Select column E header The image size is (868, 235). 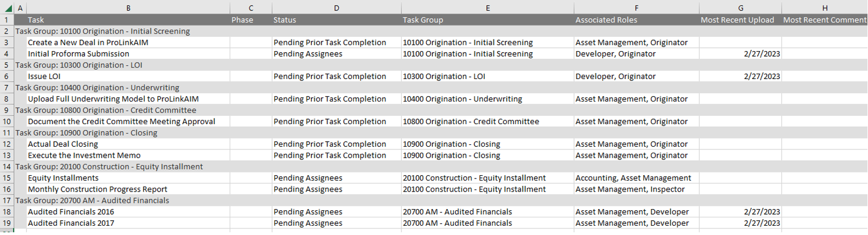[487, 8]
